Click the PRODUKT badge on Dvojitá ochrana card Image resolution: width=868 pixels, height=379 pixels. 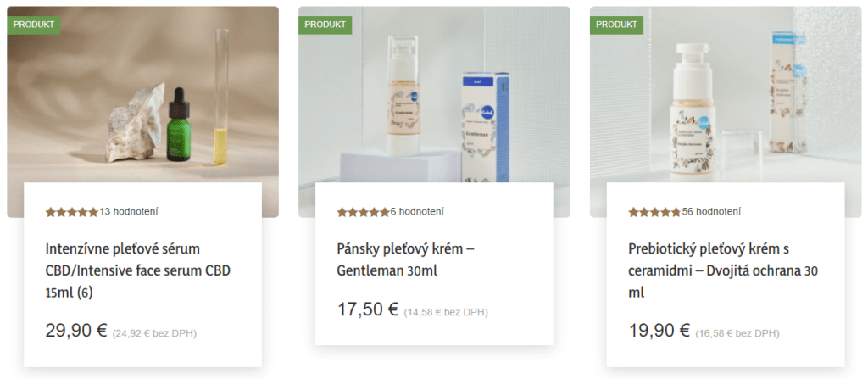click(x=617, y=25)
